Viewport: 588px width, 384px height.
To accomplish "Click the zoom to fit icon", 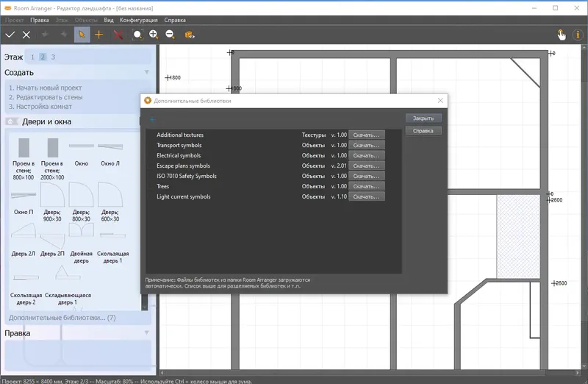I will tap(137, 35).
